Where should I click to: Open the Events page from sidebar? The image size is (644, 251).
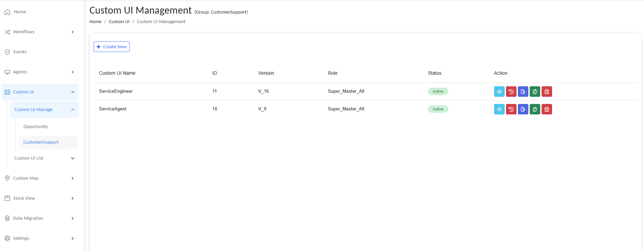[x=20, y=52]
